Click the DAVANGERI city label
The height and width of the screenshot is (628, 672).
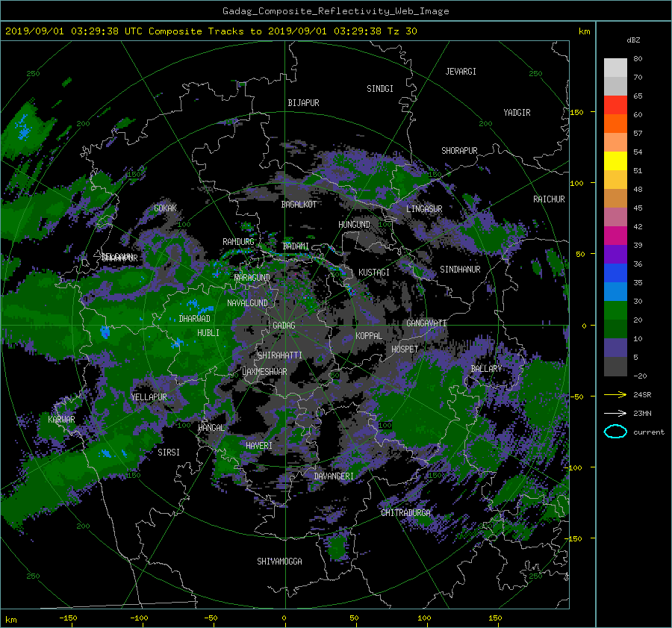point(334,476)
